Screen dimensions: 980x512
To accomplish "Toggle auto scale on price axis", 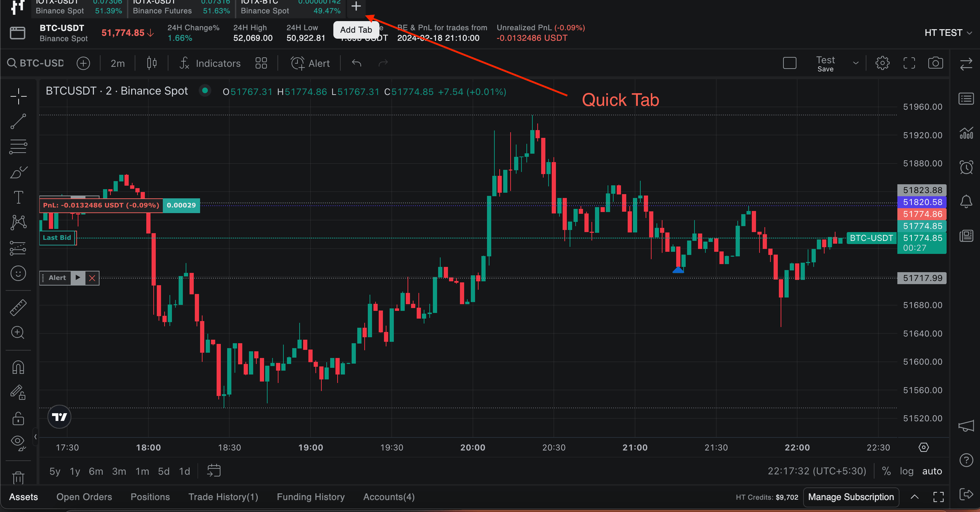I will click(932, 471).
